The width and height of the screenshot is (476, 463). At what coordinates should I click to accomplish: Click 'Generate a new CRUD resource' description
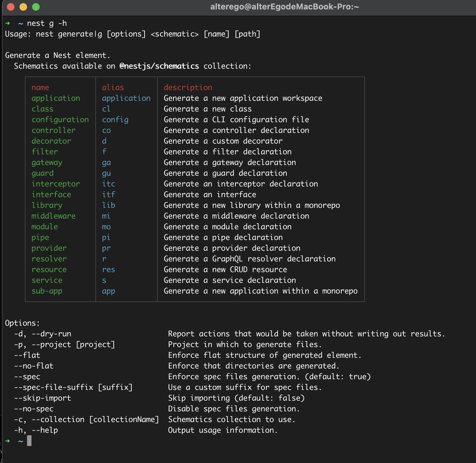[225, 270]
